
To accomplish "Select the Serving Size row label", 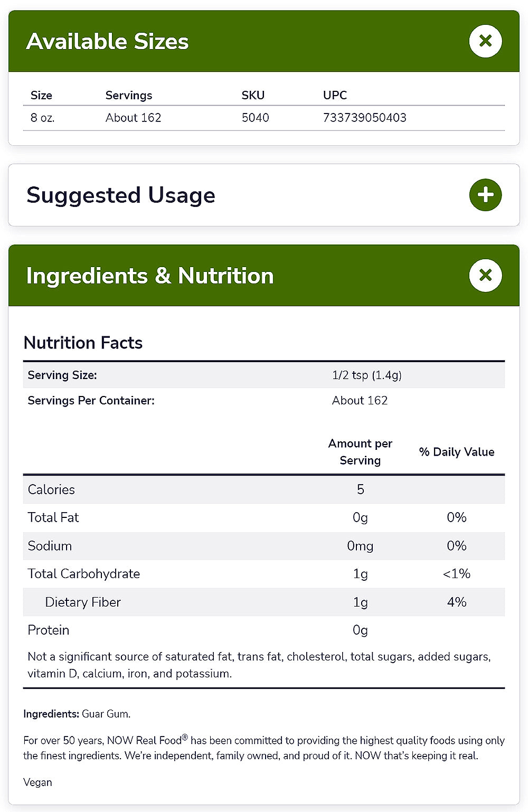I will click(62, 375).
